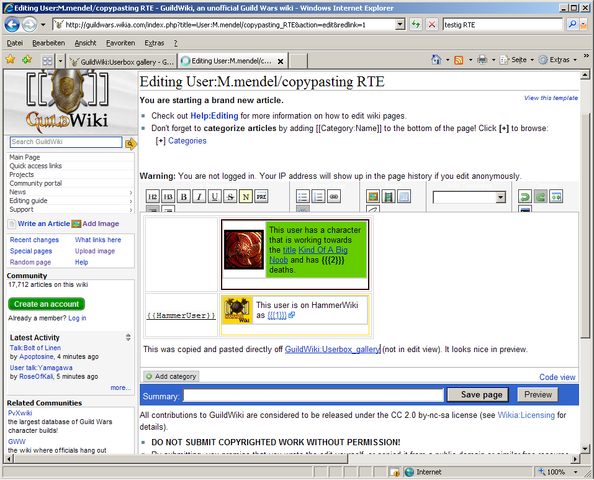Toggle bold formatting in the editor
Viewport: 594px width, 480px height.
(184, 197)
